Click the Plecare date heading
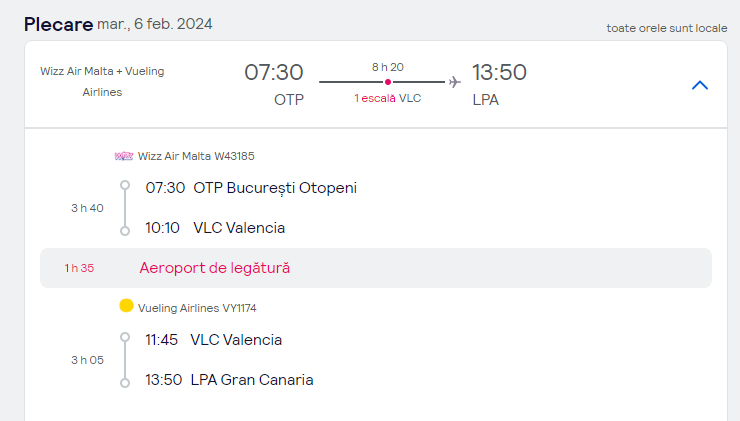Screen dimensions: 740x421 pyautogui.click(x=118, y=24)
